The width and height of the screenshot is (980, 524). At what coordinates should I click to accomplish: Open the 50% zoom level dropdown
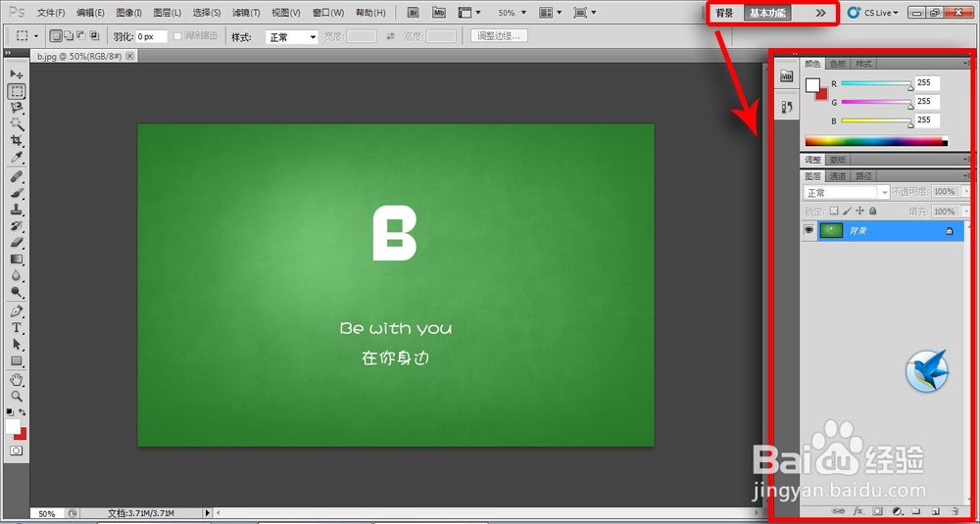point(513,13)
